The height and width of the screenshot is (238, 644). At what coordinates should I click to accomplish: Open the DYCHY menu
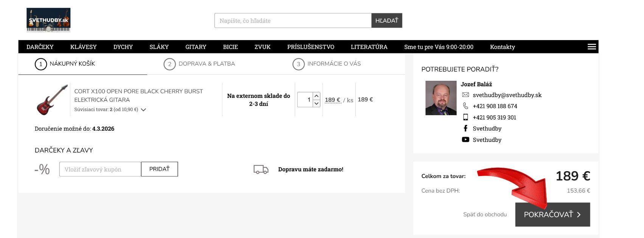coord(123,47)
